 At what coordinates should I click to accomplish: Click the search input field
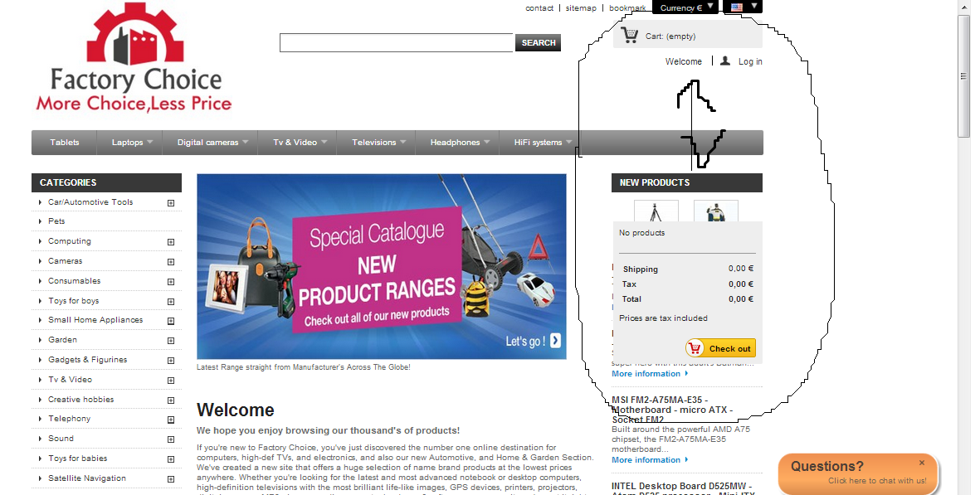[397, 42]
